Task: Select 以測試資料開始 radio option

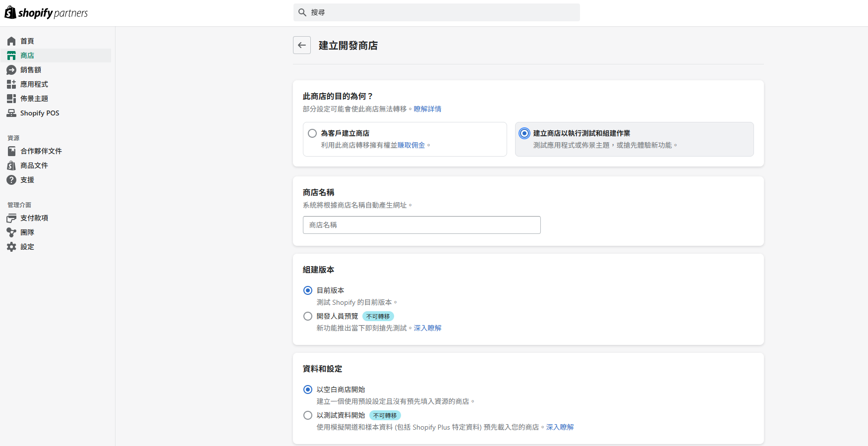Action: pyautogui.click(x=308, y=415)
